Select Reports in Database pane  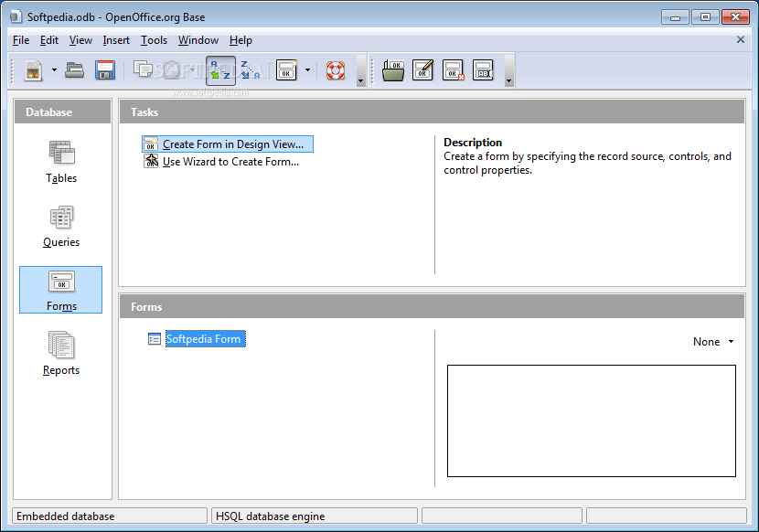(x=61, y=354)
